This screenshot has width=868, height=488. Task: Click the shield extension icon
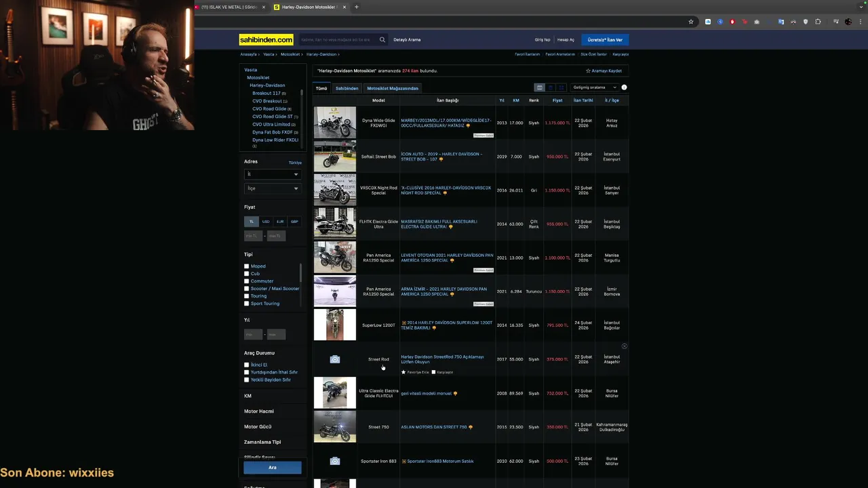point(806,22)
